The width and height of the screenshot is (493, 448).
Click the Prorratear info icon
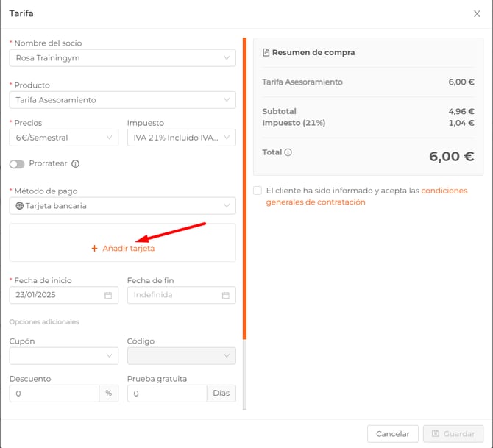(x=75, y=164)
